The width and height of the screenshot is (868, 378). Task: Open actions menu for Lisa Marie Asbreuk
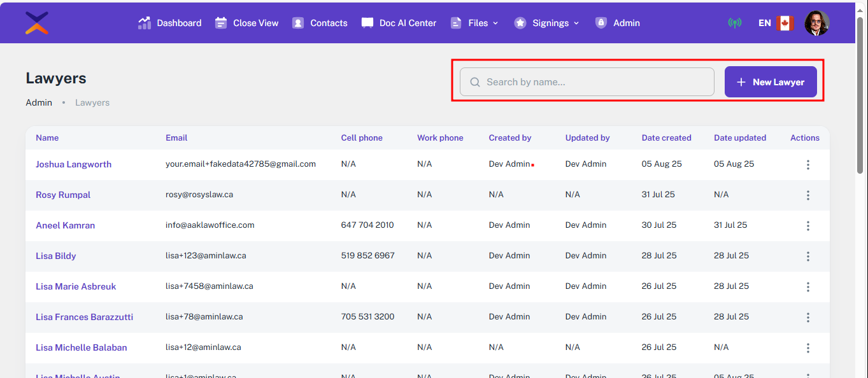click(x=808, y=287)
